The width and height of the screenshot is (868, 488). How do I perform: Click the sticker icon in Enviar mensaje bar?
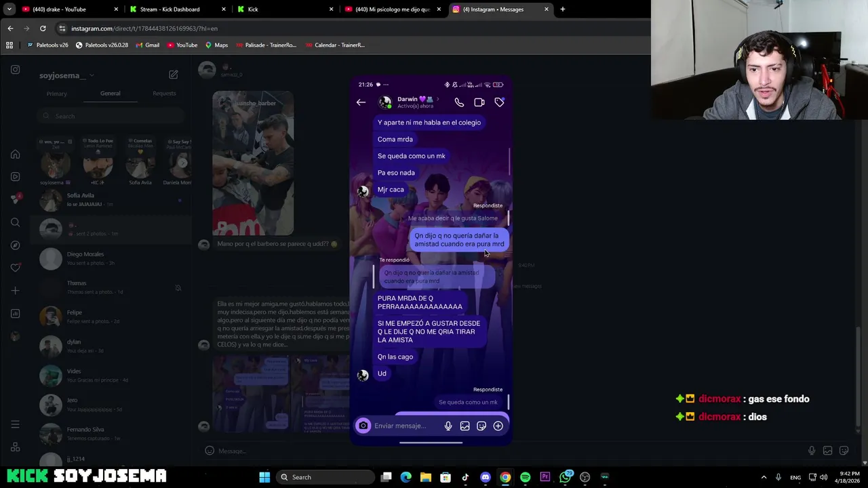[x=481, y=426]
